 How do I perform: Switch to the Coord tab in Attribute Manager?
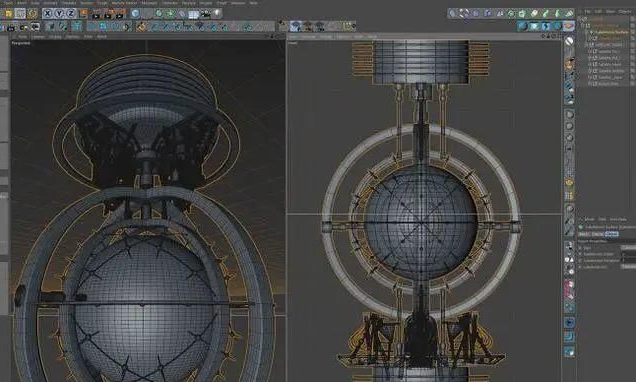coord(597,234)
